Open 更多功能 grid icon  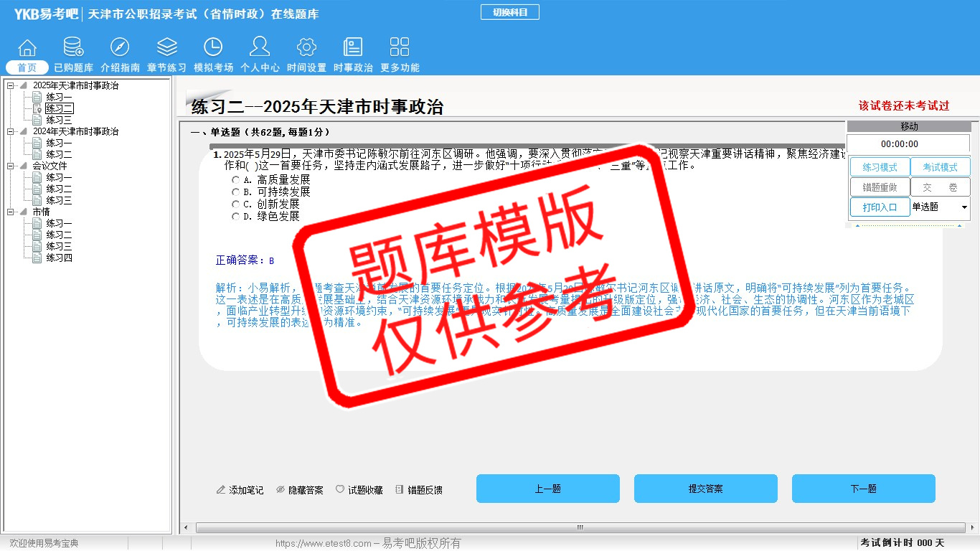point(400,48)
